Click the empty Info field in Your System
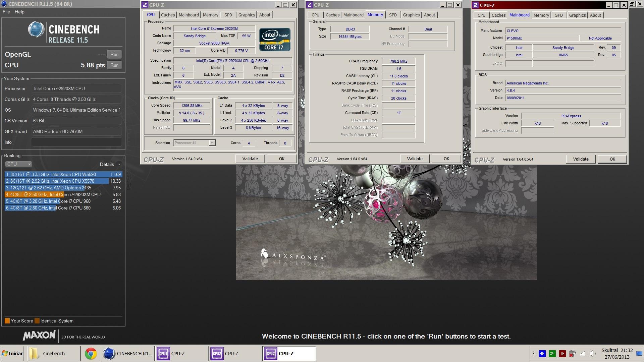This screenshot has width=644, height=362. [x=76, y=142]
